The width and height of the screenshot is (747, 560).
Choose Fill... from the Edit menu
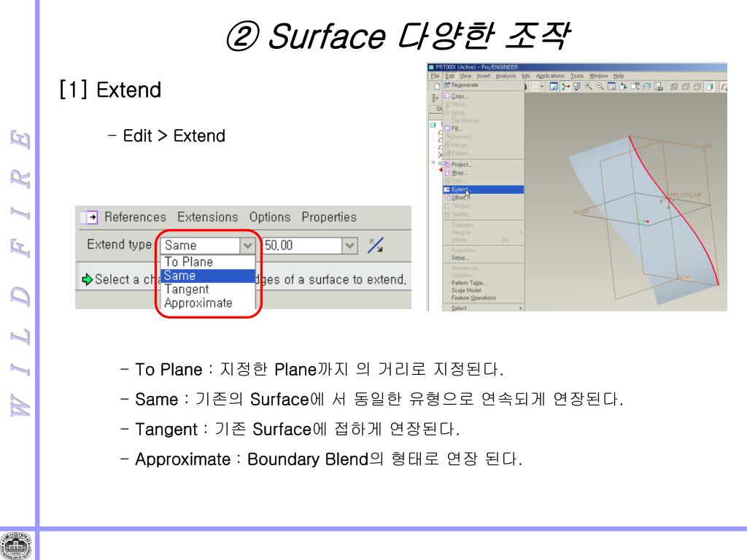coord(484,128)
